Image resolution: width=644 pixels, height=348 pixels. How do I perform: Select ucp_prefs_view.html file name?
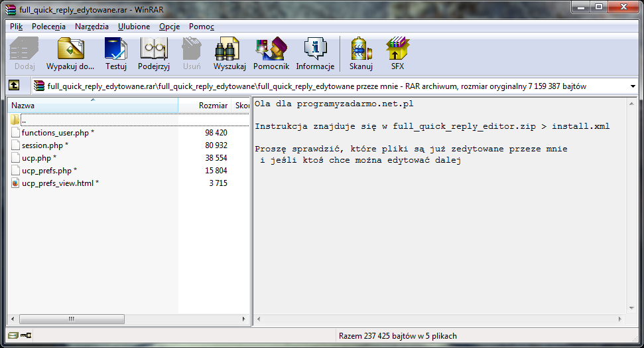pos(60,183)
